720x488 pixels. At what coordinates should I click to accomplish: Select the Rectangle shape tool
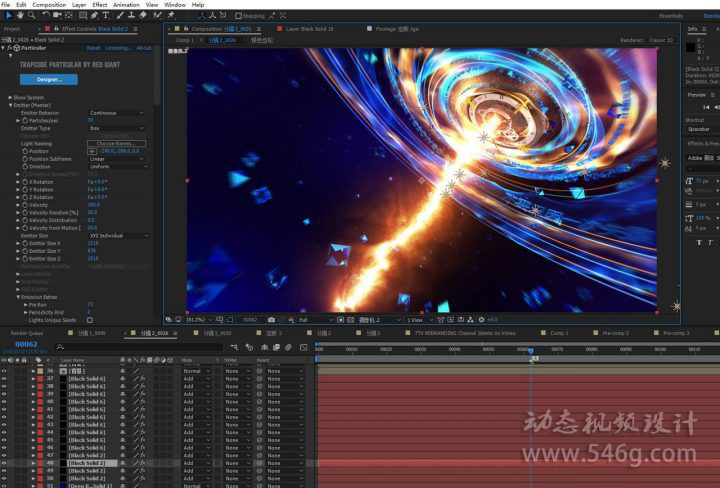coord(81,15)
